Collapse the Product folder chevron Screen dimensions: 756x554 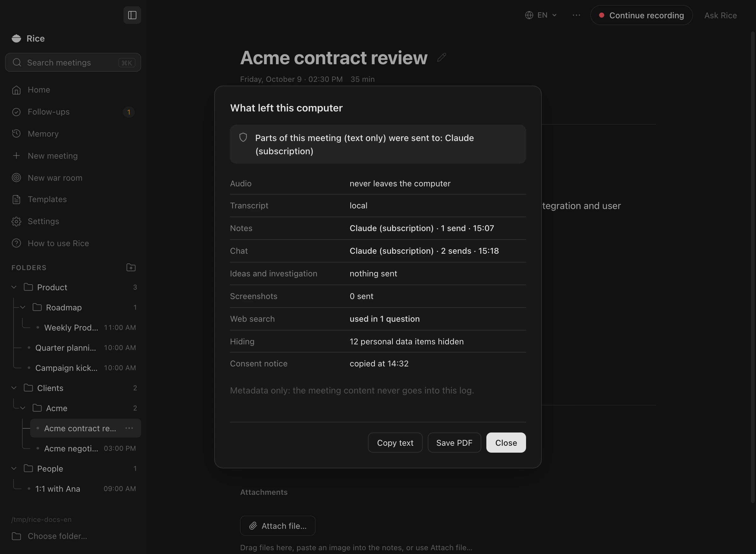tap(14, 287)
